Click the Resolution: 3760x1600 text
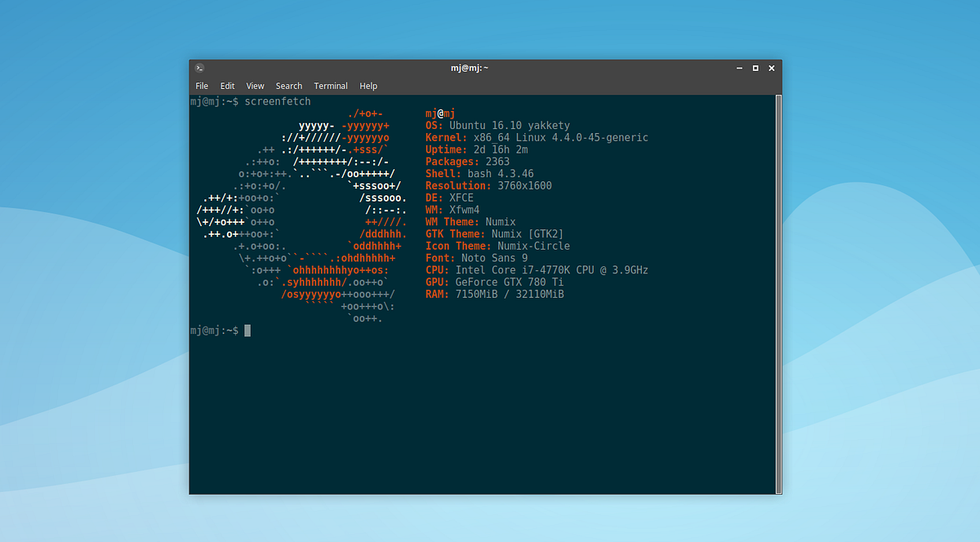 coord(488,185)
